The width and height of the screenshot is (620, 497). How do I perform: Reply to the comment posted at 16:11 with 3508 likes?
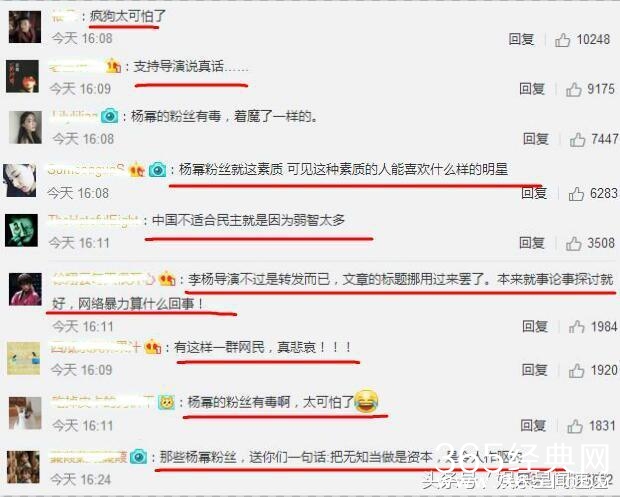click(532, 243)
